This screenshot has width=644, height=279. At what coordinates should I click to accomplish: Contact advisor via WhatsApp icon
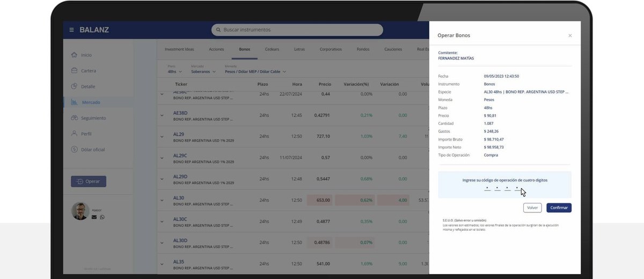pyautogui.click(x=102, y=217)
